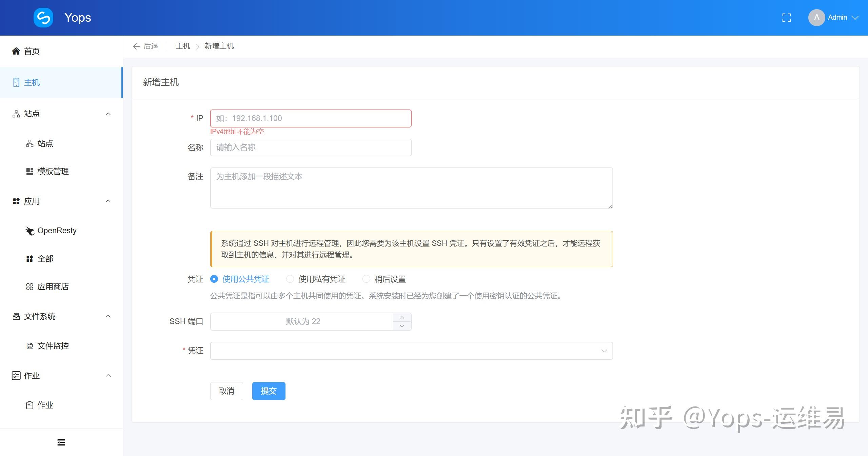
Task: Click the 提交 submit button
Action: pos(268,391)
